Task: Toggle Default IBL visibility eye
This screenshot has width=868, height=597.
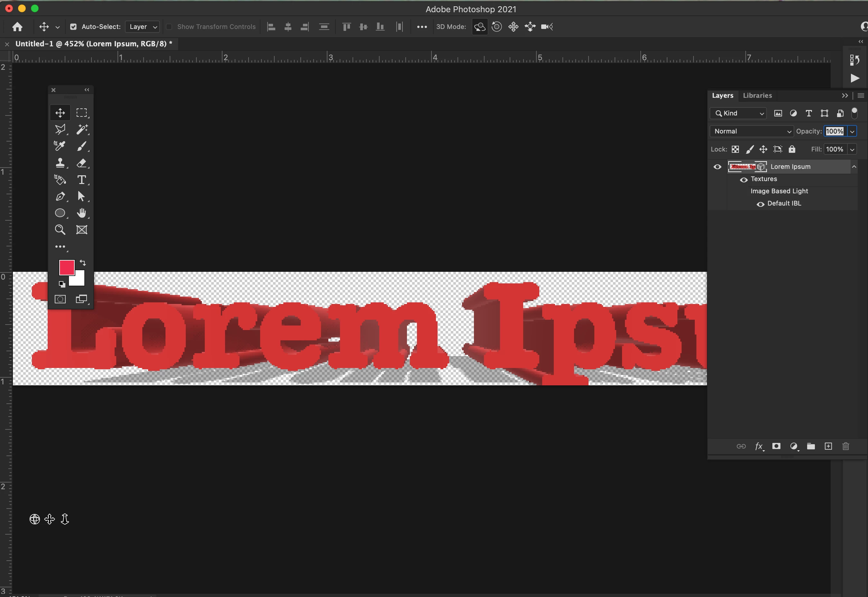Action: (x=760, y=204)
